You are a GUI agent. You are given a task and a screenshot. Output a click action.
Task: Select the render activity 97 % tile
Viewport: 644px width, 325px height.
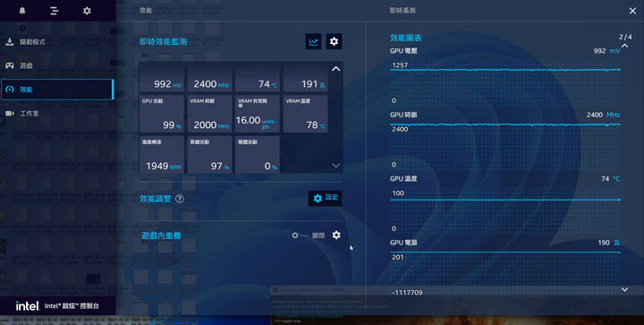(x=209, y=155)
